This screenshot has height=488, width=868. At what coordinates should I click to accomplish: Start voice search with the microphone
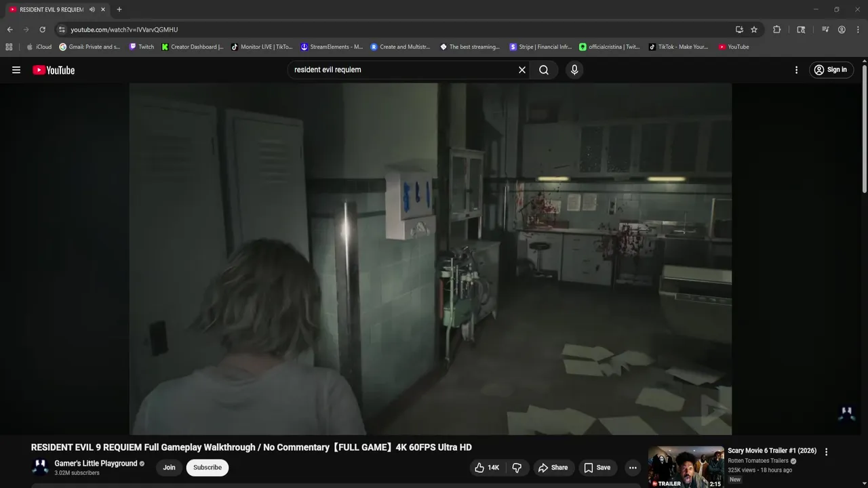click(x=574, y=70)
